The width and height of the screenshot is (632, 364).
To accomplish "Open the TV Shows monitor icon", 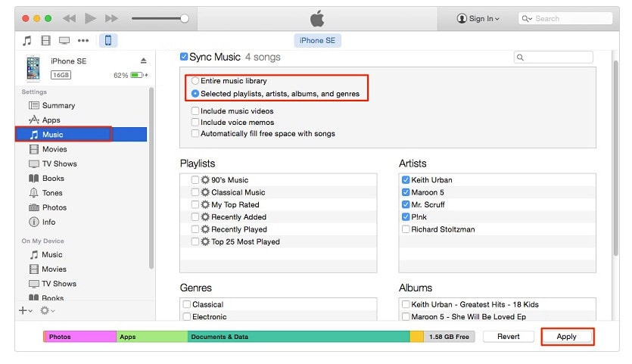I will pos(64,40).
